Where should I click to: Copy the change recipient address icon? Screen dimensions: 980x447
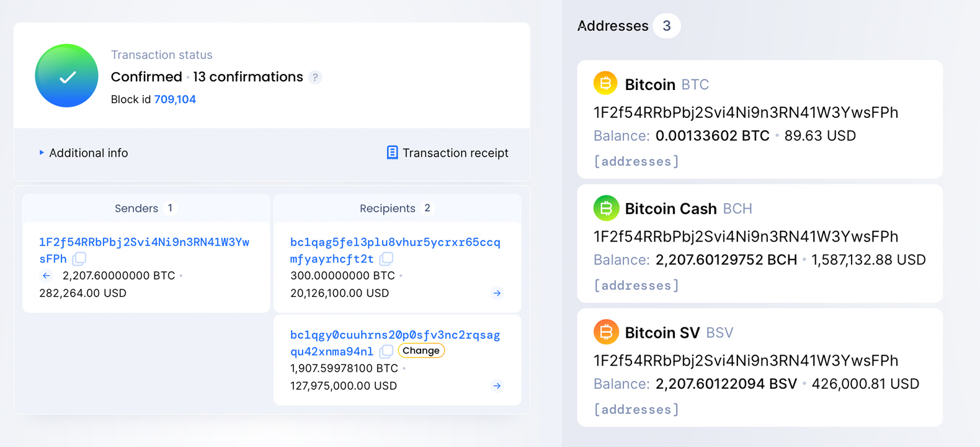pyautogui.click(x=386, y=351)
